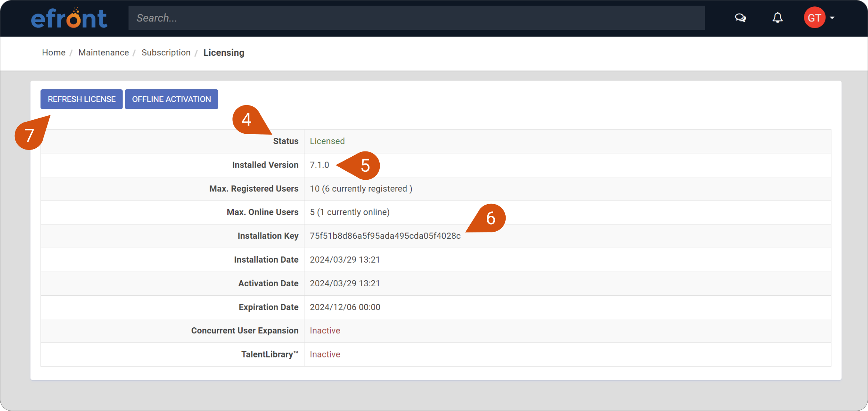Activate the Concurrent User Expansion option
The image size is (868, 411).
click(325, 330)
